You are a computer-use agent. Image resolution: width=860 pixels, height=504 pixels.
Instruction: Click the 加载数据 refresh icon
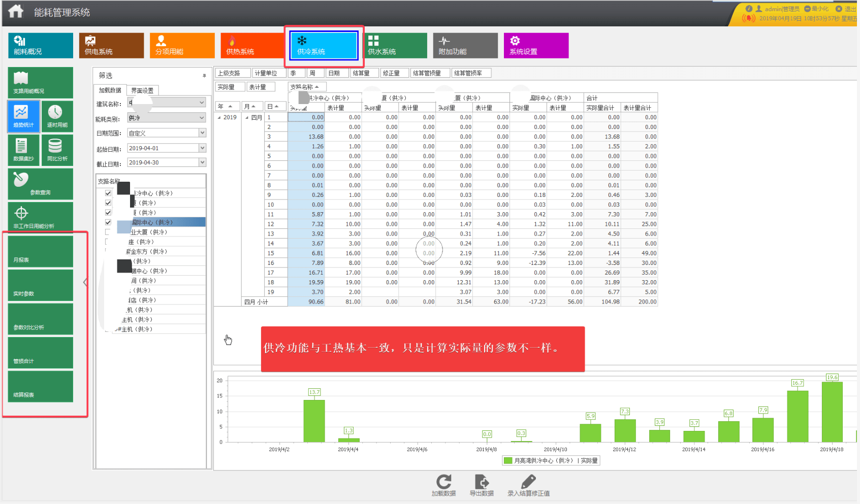click(x=443, y=485)
